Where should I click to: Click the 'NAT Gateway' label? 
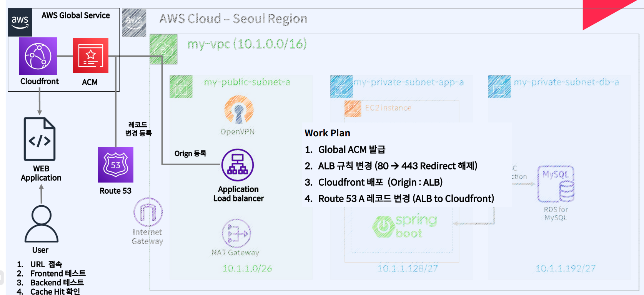(235, 253)
